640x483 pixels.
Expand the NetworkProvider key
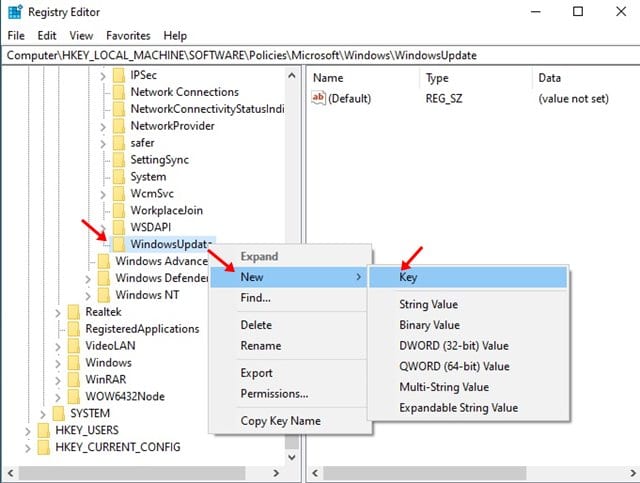pos(103,127)
